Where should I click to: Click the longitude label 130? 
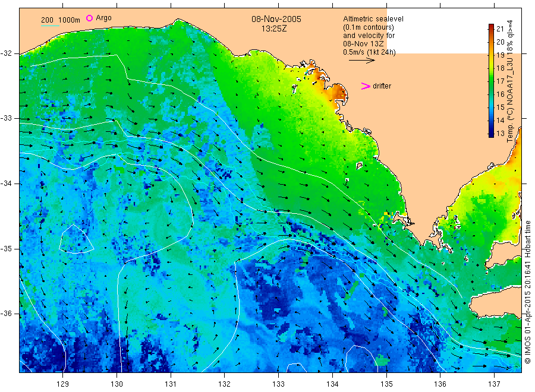click(x=117, y=384)
